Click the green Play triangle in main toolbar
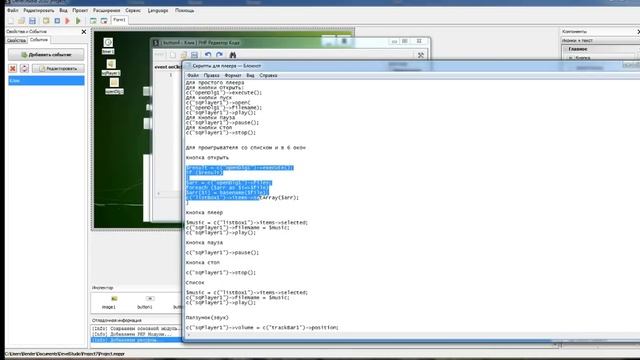 click(78, 20)
